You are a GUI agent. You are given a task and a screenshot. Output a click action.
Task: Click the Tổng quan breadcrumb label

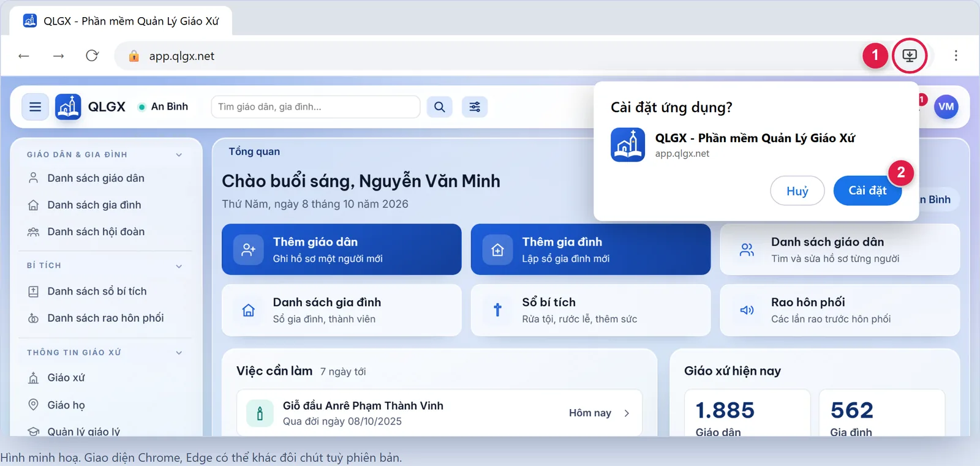pyautogui.click(x=254, y=151)
